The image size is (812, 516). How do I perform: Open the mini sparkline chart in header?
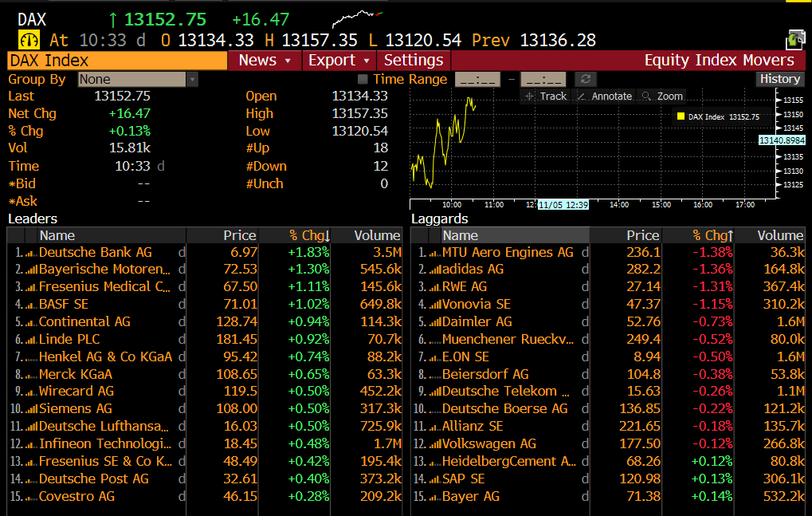coord(356,18)
